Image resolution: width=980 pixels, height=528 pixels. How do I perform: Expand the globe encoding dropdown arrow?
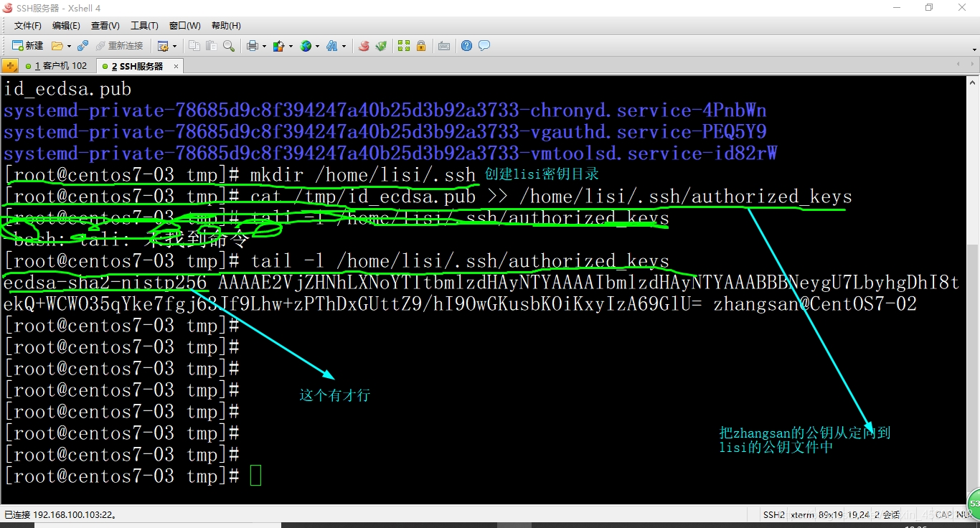click(x=318, y=46)
